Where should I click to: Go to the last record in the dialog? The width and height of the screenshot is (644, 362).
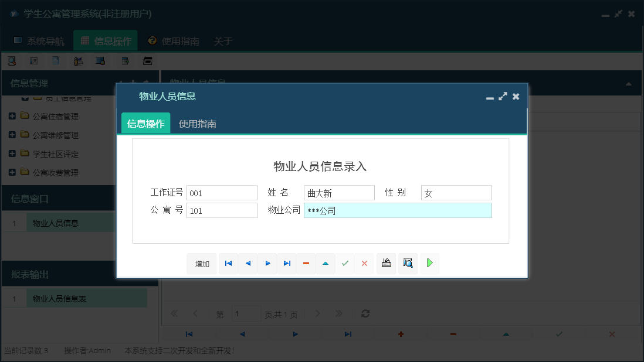coord(286,263)
